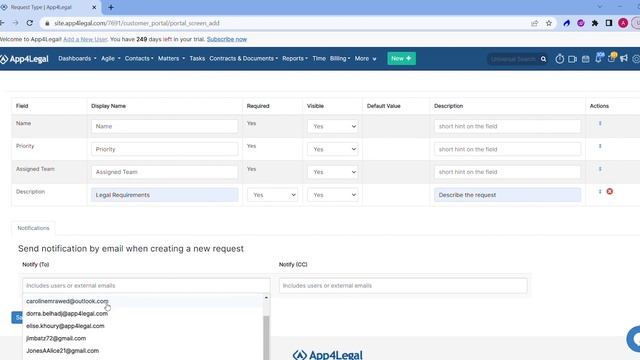Image resolution: width=640 pixels, height=360 pixels.
Task: Focus the Notify (CC) email field
Action: point(403,286)
